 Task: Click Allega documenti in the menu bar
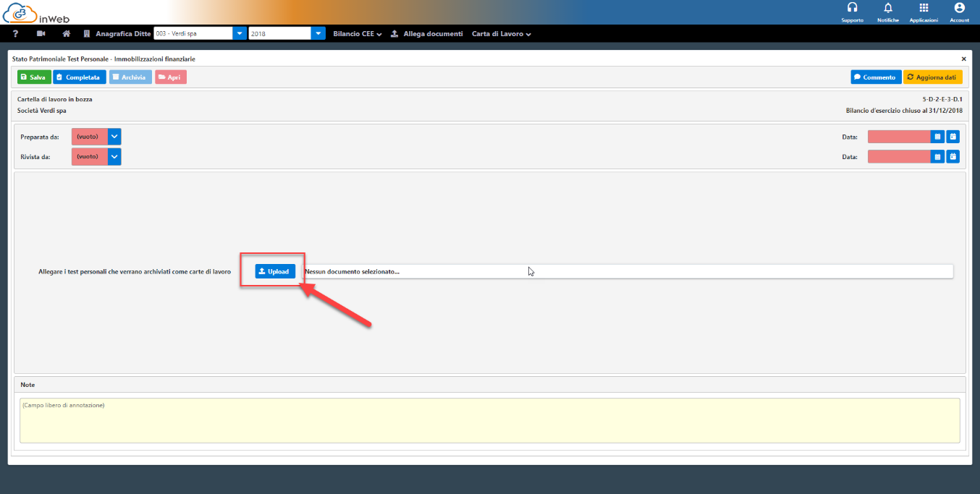click(426, 33)
